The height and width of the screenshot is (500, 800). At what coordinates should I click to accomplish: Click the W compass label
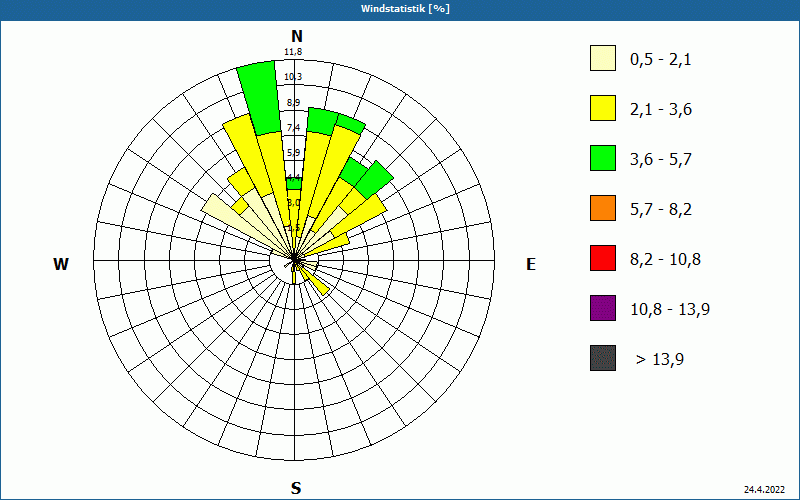61,264
